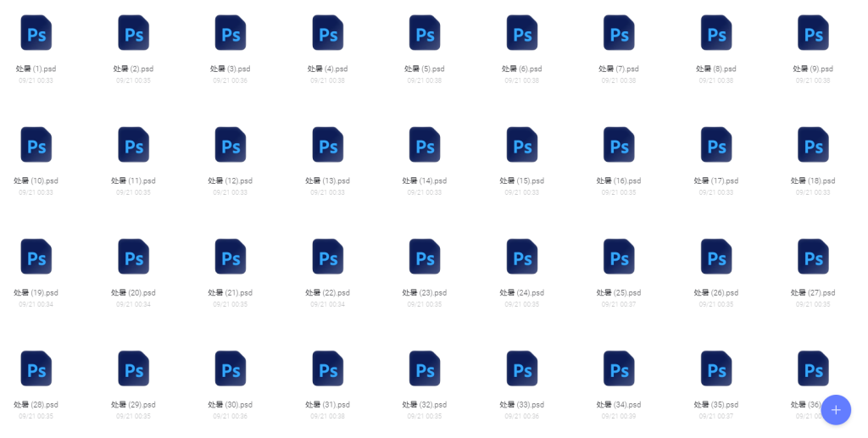The height and width of the screenshot is (438, 868).
Task: Click the 处暑 (12).psd filename label
Action: (x=230, y=180)
